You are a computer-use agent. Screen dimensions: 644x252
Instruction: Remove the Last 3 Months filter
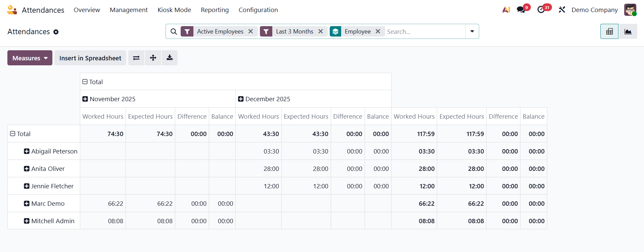point(321,31)
